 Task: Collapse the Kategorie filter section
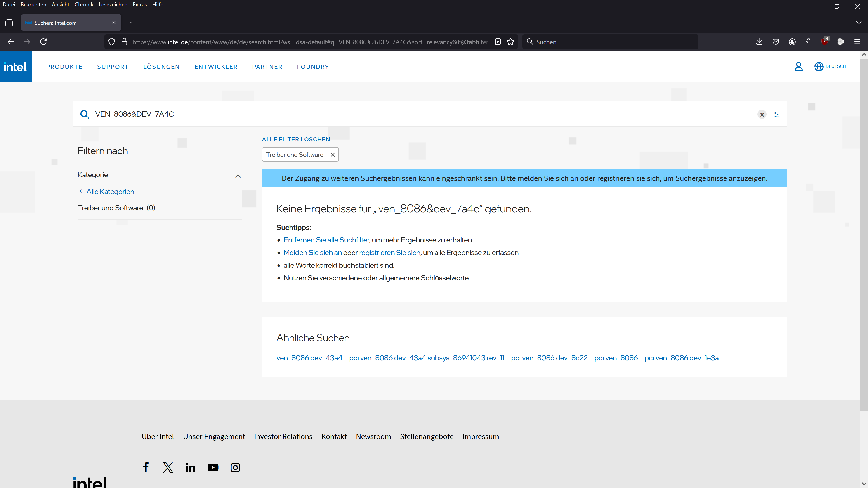click(x=238, y=176)
